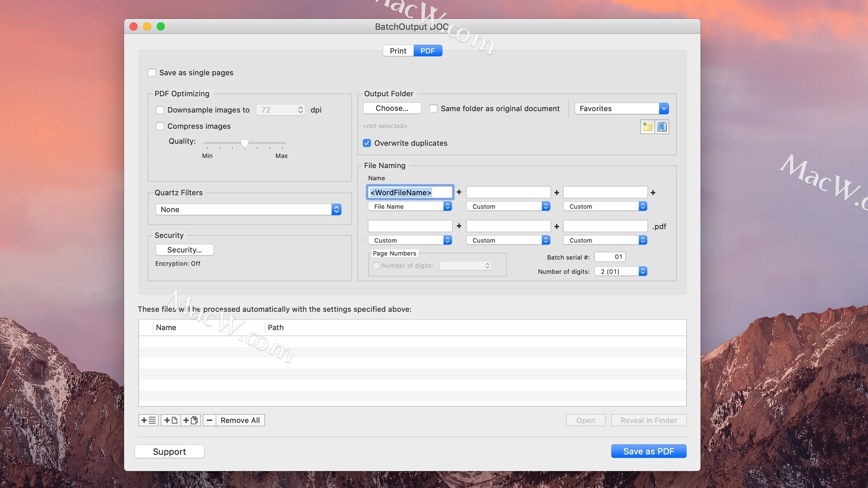Click the first-row middle name field
This screenshot has height=488, width=868.
coord(508,192)
